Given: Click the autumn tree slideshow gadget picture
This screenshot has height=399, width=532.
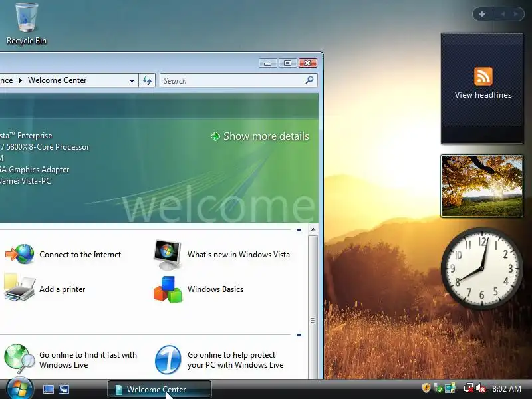Looking at the screenshot, I should [481, 186].
